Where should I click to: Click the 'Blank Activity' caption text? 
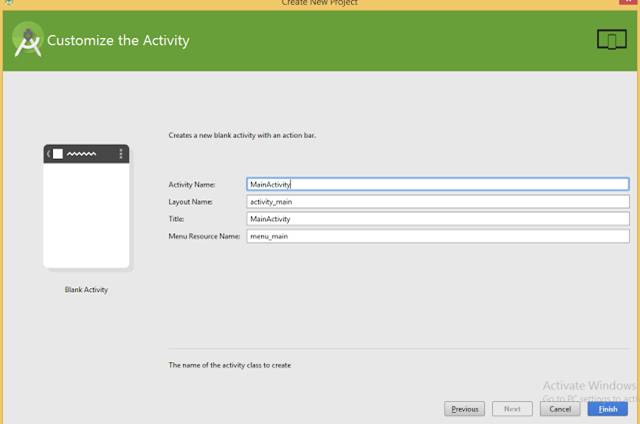pos(86,290)
